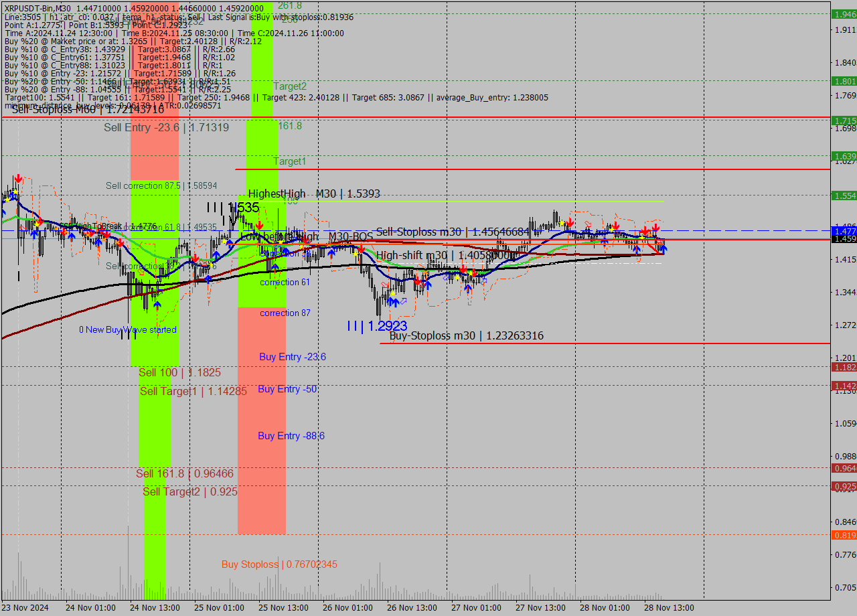
Task: Select Sell 161.8 | 0.96466 label
Action: [x=185, y=474]
